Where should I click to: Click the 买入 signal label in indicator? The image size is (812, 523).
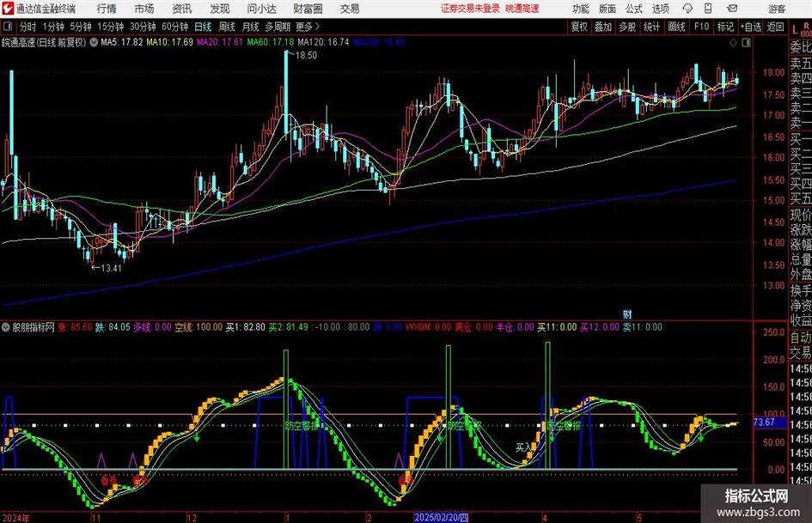point(523,447)
